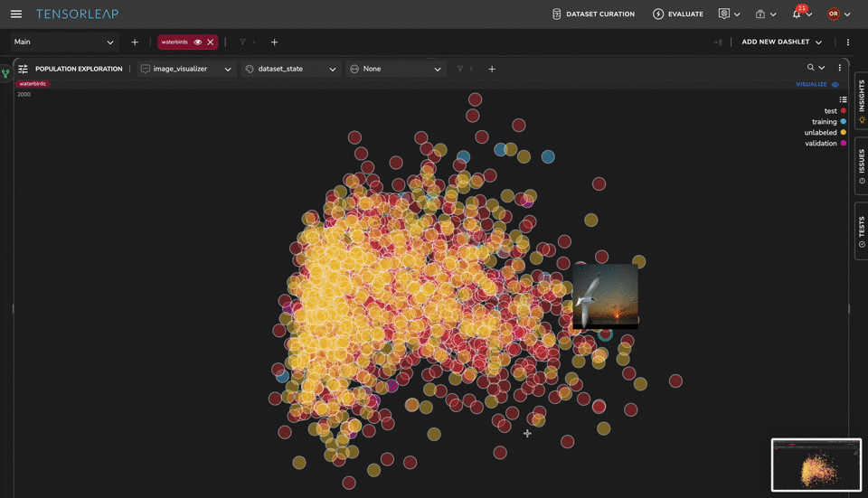Click the legend list icon above the test label
868x498 pixels.
(x=843, y=99)
